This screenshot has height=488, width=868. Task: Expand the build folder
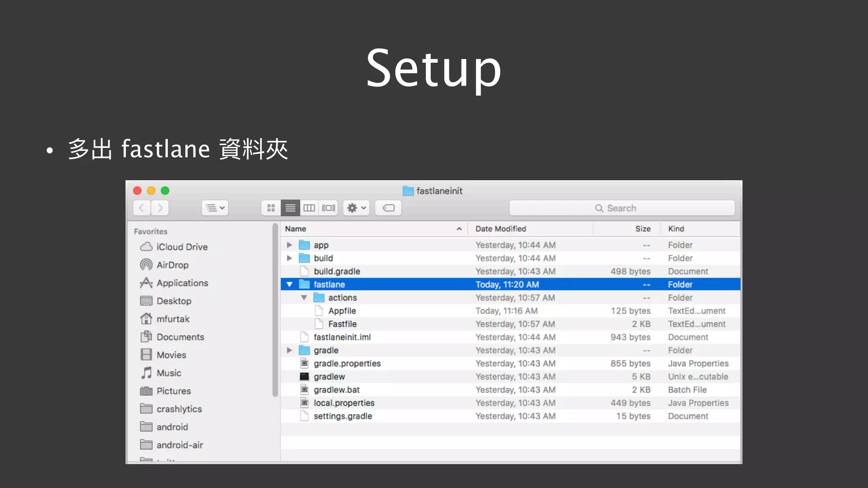click(x=289, y=258)
